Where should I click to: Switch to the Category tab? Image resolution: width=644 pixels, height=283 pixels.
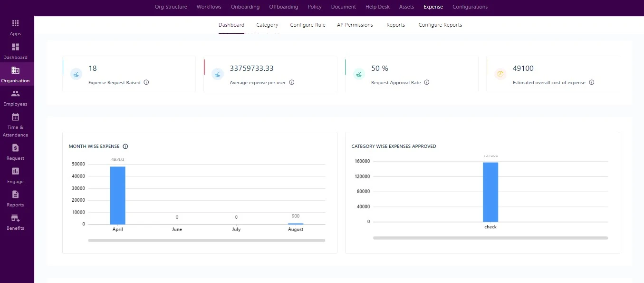(x=267, y=25)
